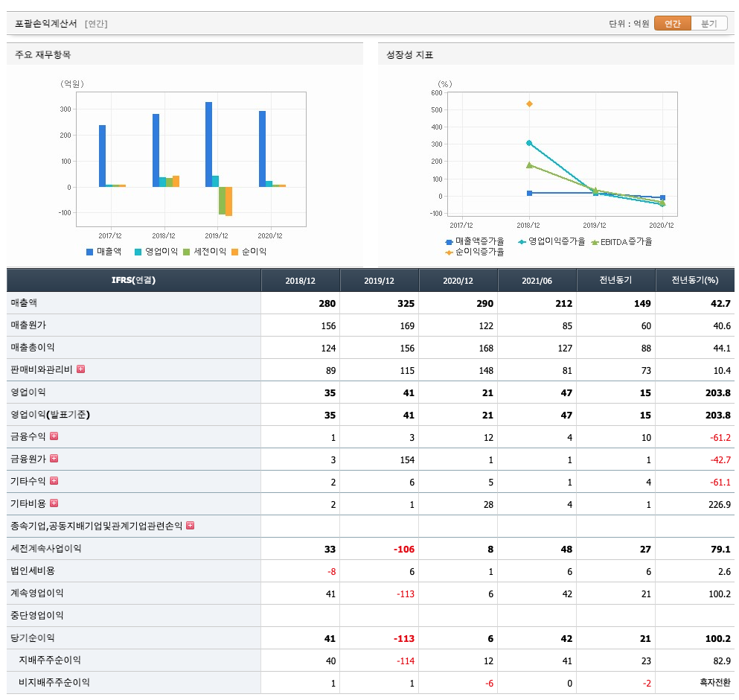Select the 매출총이익 row label
Image resolution: width=739 pixels, height=700 pixels.
[33, 347]
